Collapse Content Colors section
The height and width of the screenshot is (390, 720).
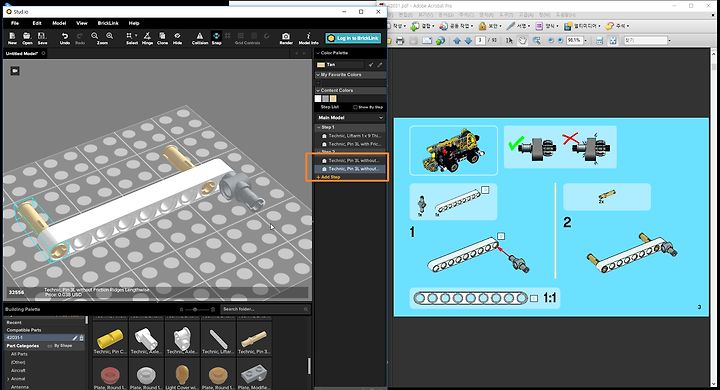pyautogui.click(x=318, y=90)
